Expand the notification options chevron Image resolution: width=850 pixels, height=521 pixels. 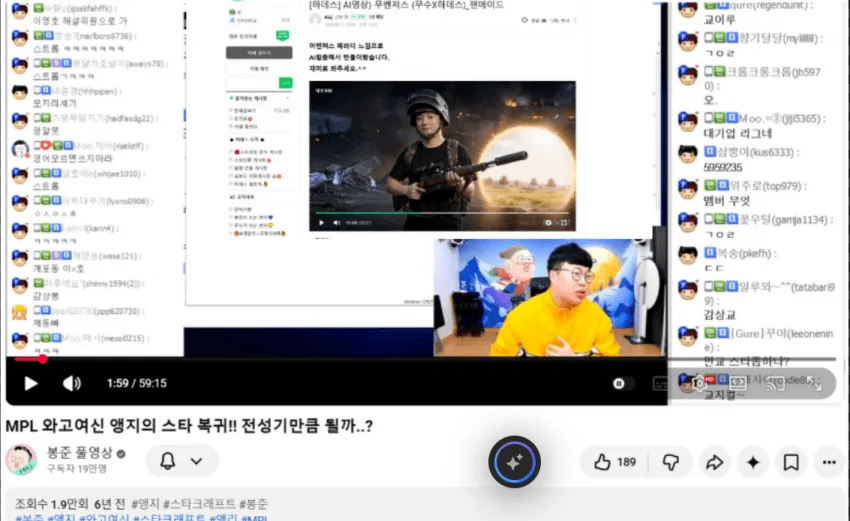196,461
